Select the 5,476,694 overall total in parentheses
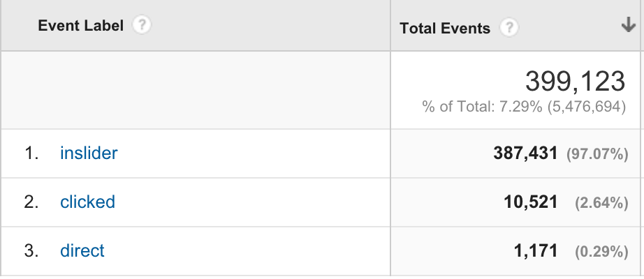Screen dimensions: 644x279 tap(587, 107)
